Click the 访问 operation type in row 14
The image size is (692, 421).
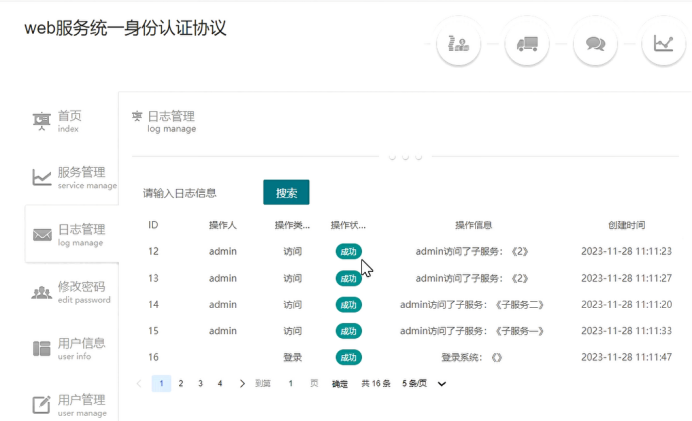[292, 304]
